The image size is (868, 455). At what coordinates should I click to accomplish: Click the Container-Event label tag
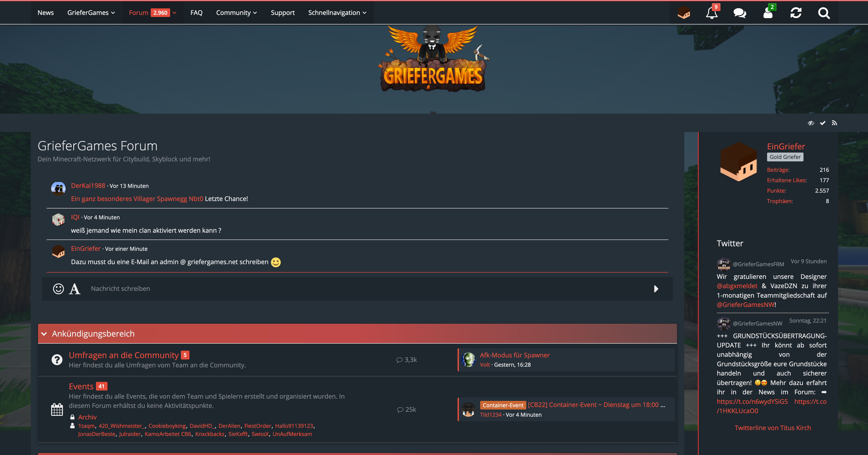503,405
